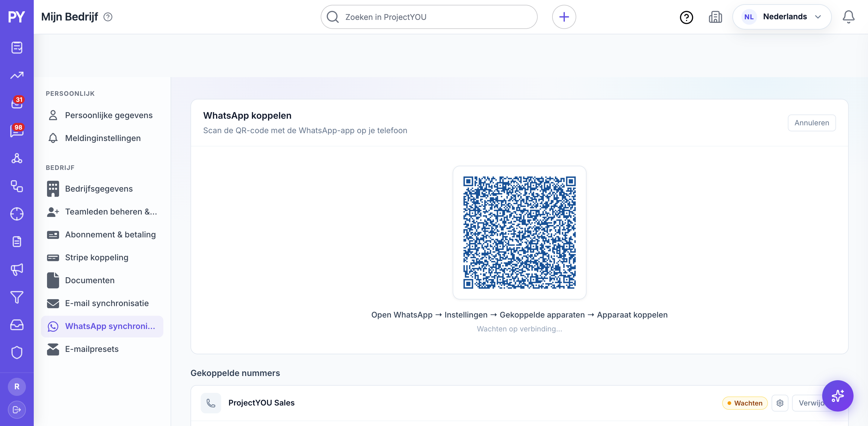Image resolution: width=868 pixels, height=426 pixels.
Task: Open Documenten settings
Action: tap(102, 280)
